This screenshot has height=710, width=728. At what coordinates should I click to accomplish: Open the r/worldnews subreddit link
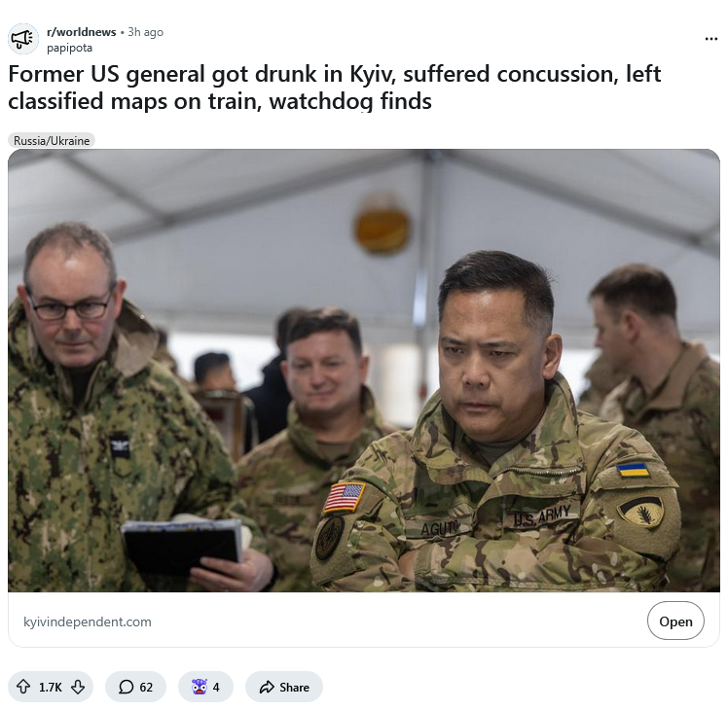click(x=81, y=32)
